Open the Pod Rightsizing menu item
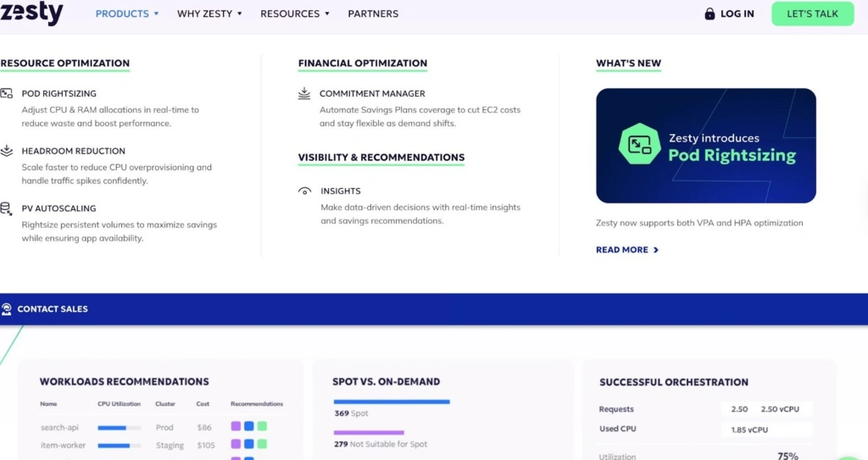Image resolution: width=868 pixels, height=460 pixels. [59, 94]
